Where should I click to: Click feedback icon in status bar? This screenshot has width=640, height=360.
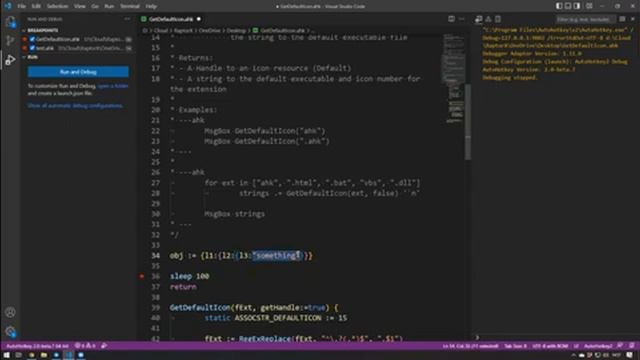(x=620, y=346)
